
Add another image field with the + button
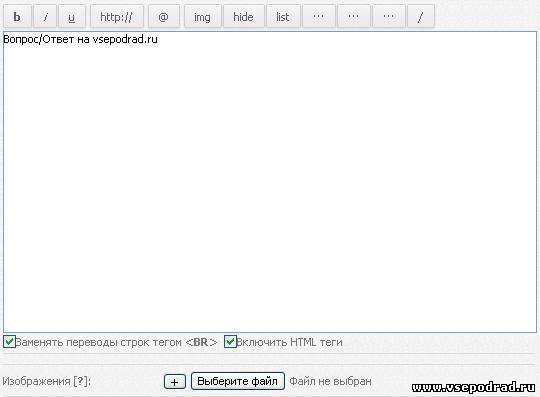tap(175, 382)
